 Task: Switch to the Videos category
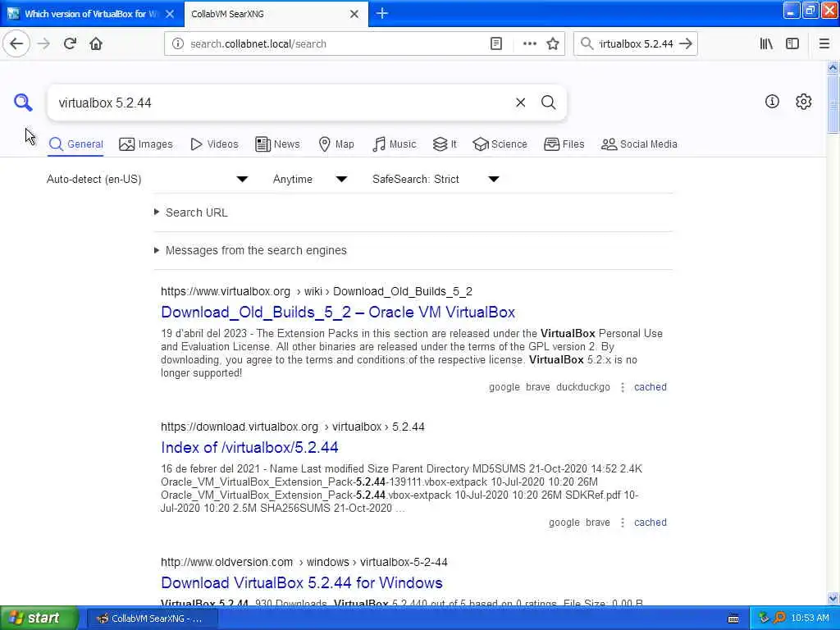coord(214,144)
